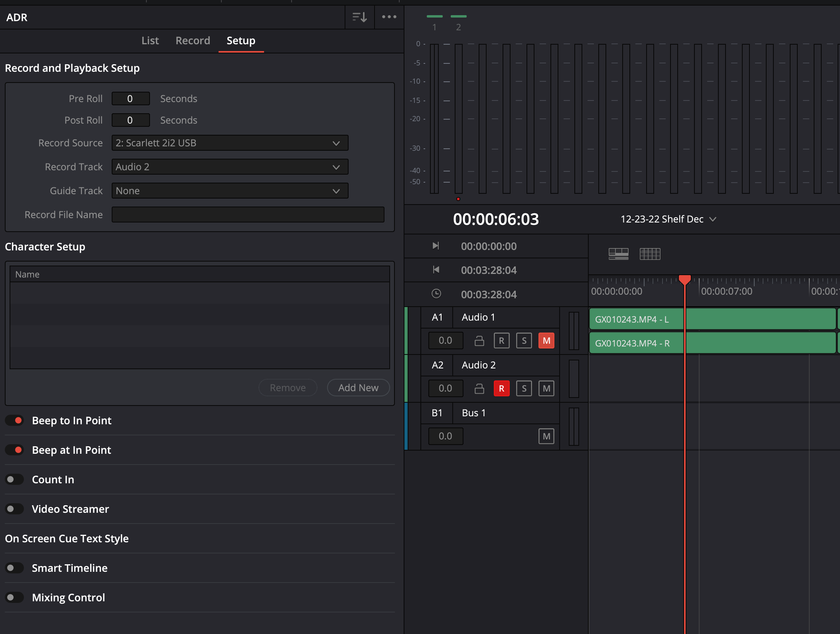840x634 pixels.
Task: Click the Audio 2 track name
Action: pyautogui.click(x=478, y=365)
